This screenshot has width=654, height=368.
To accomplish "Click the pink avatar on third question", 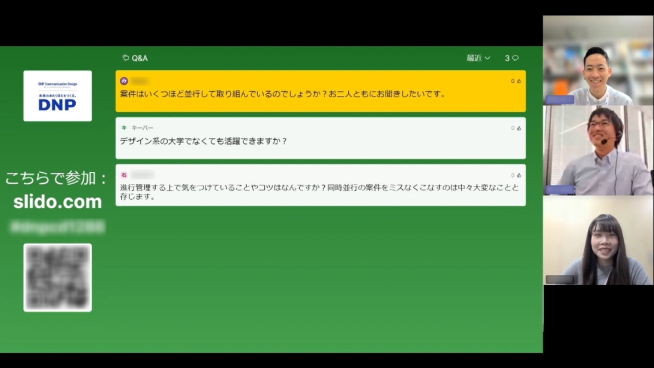I will pos(124,175).
